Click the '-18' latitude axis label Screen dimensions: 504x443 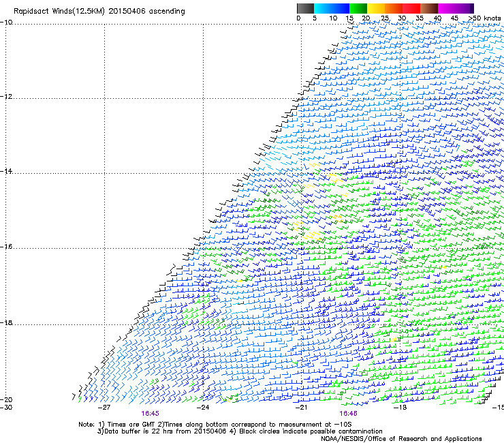[6, 322]
